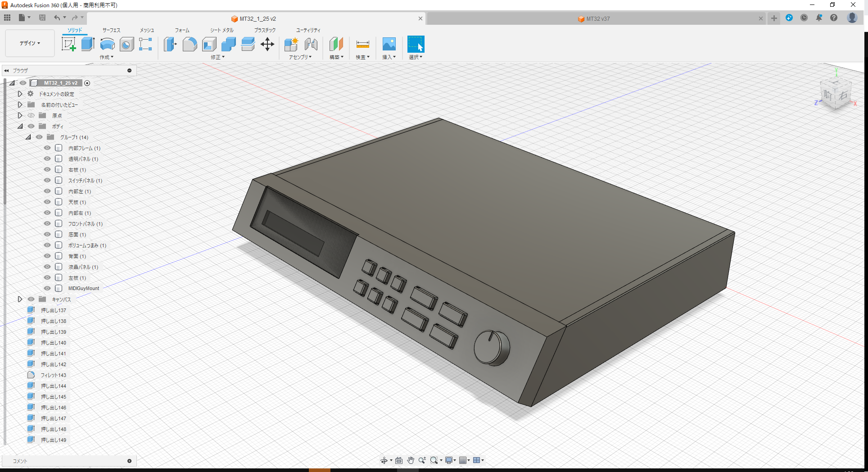Show the 原点 folder contents

(20, 115)
